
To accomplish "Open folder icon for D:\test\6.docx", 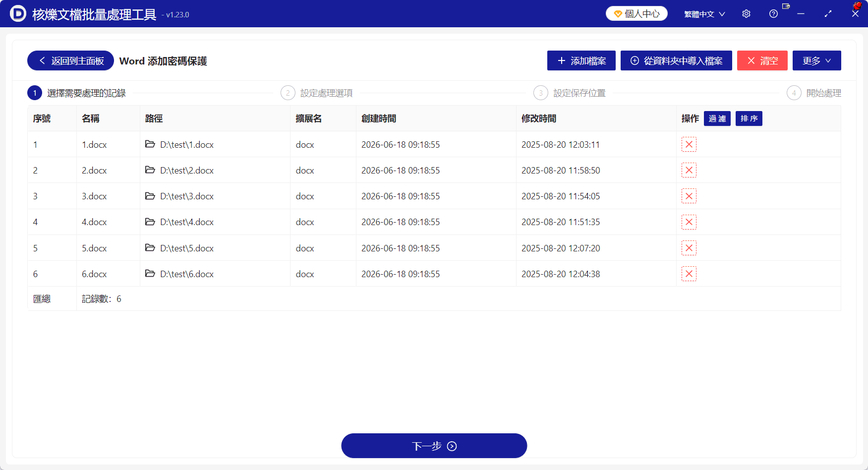I will tap(150, 273).
